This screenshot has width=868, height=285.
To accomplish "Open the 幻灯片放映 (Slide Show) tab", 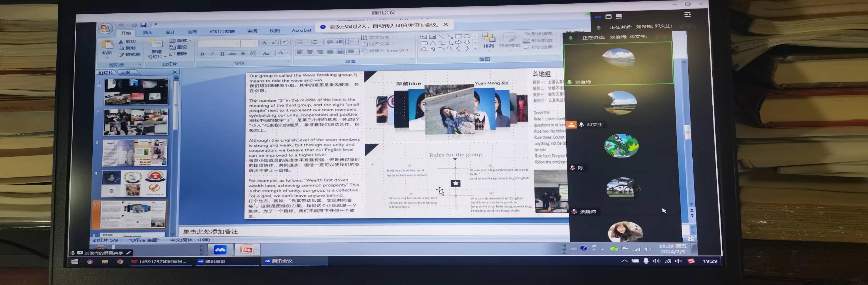I will click(x=222, y=32).
